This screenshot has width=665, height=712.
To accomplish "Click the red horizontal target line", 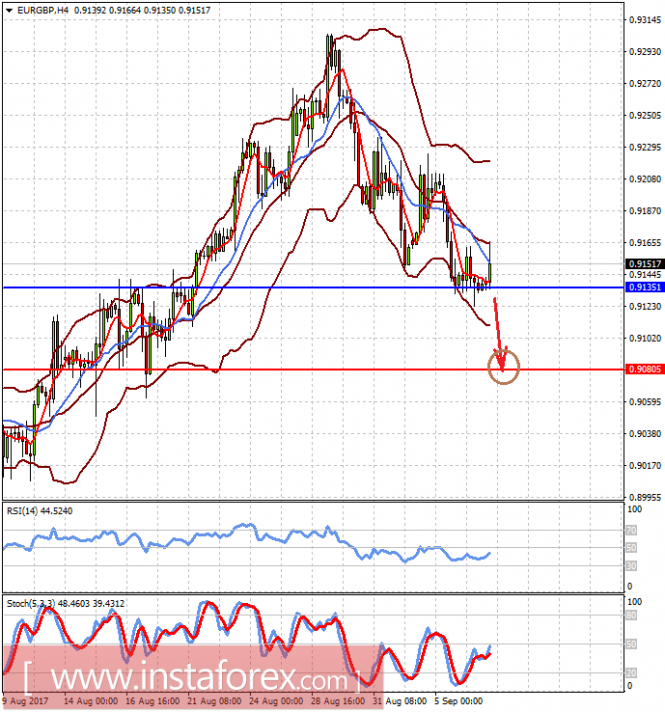I will 313,369.
